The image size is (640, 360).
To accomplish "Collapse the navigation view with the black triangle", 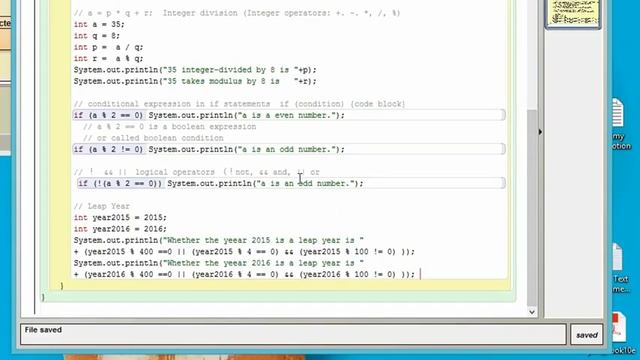I will pos(540,132).
